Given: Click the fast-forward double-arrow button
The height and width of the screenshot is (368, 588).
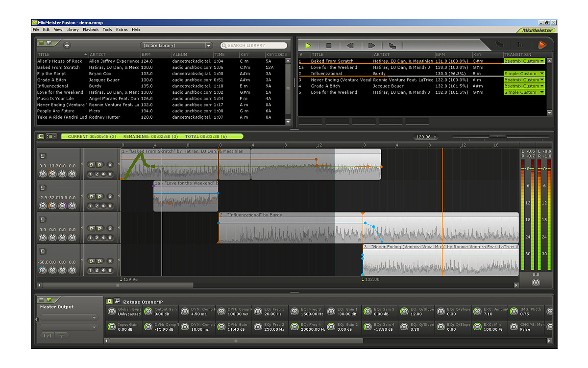Looking at the screenshot, I should [371, 46].
